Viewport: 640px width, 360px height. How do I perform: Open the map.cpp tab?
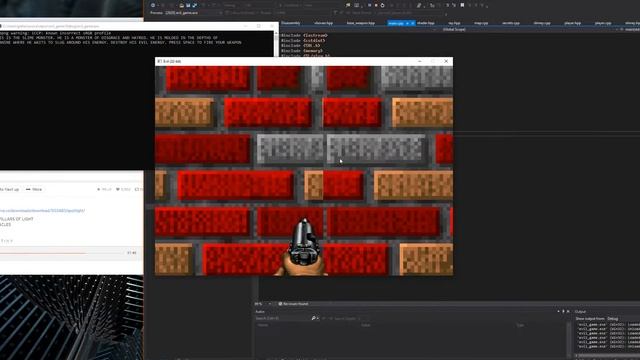[481, 23]
